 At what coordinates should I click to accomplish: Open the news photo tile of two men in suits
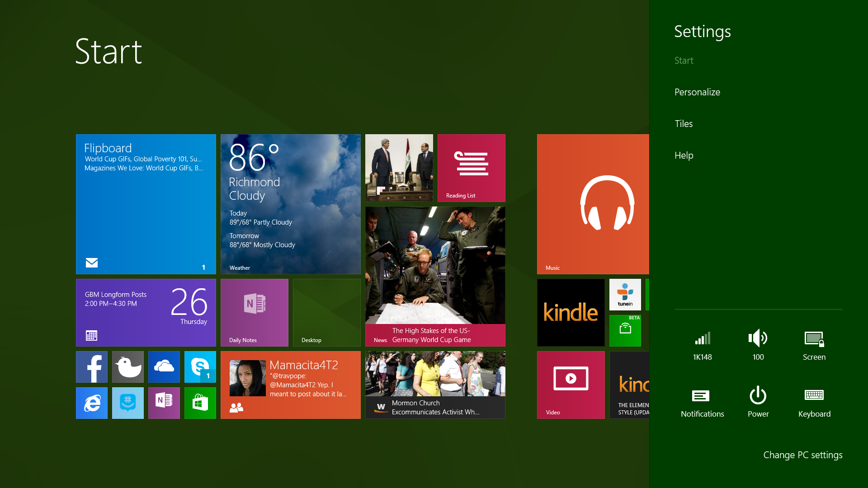(399, 168)
